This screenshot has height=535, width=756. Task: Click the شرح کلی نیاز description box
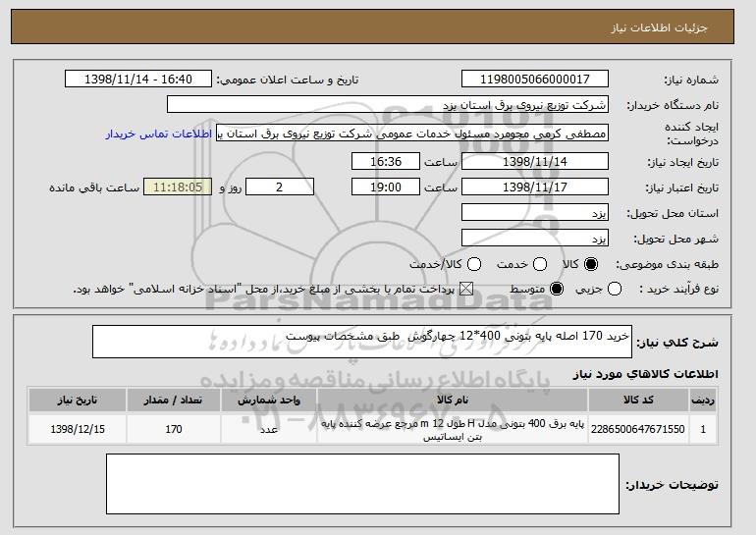tap(362, 342)
